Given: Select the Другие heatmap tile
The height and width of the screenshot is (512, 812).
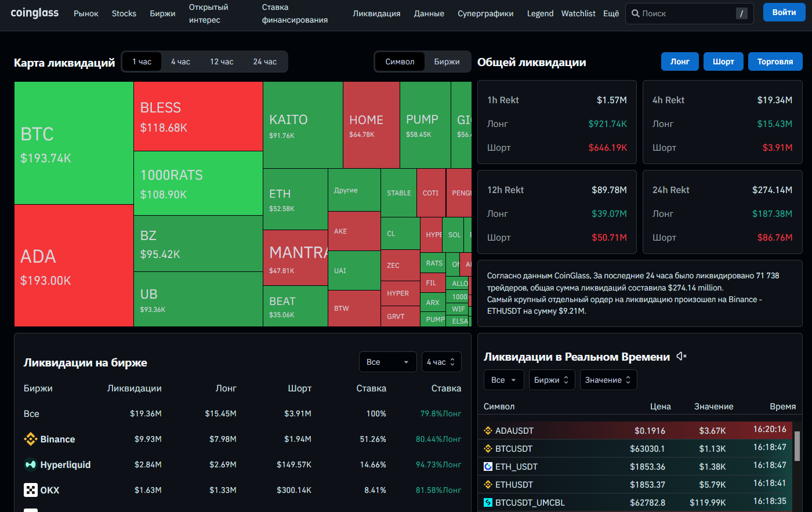Looking at the screenshot, I should [x=354, y=190].
